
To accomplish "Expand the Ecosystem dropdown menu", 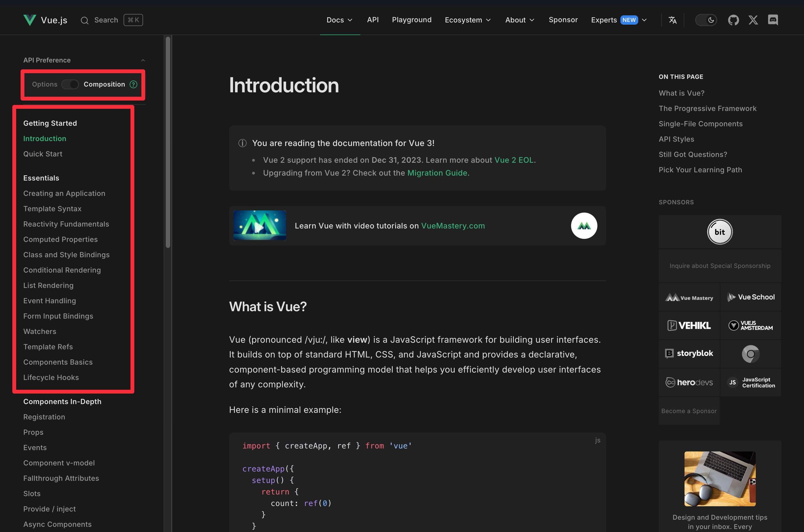I will tap(468, 20).
